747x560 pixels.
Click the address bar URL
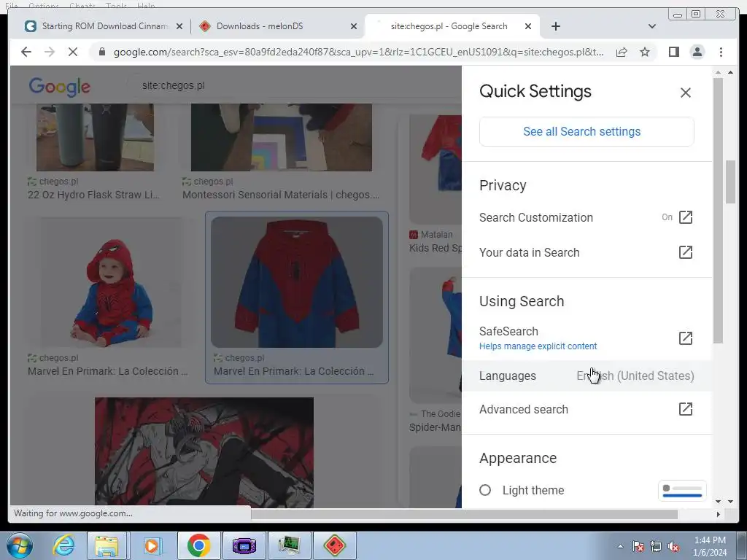358,52
